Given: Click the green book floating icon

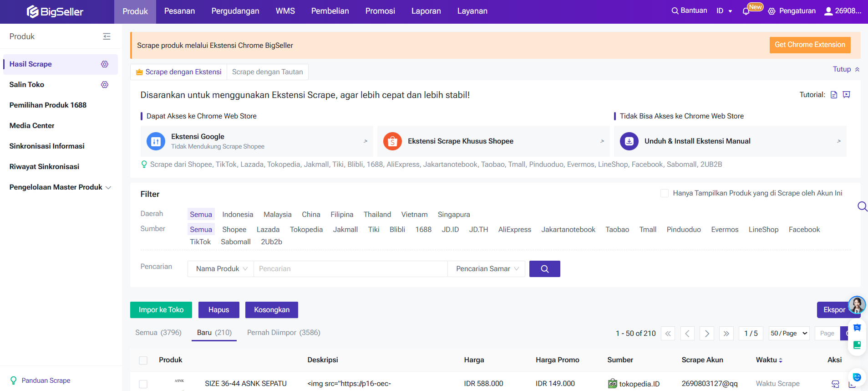Looking at the screenshot, I should (x=857, y=345).
